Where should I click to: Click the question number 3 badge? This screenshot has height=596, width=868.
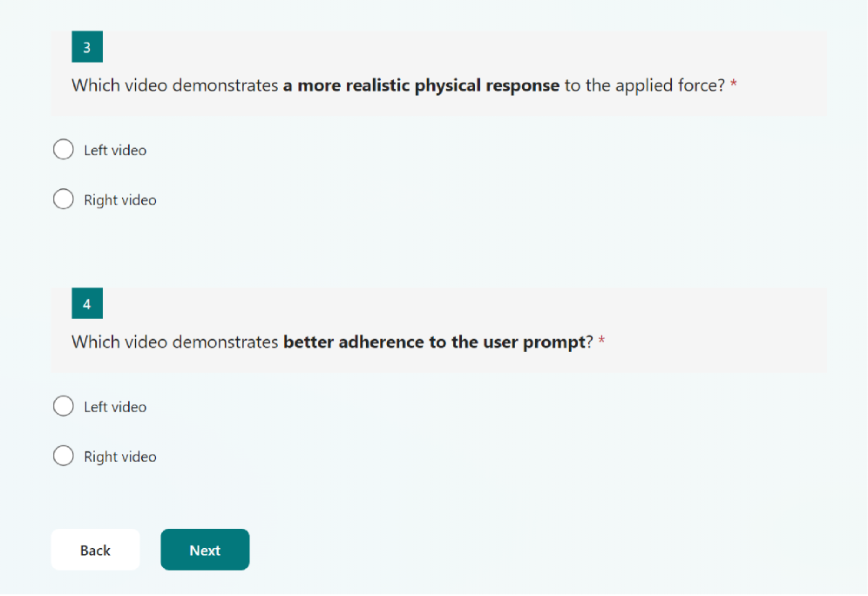(87, 48)
